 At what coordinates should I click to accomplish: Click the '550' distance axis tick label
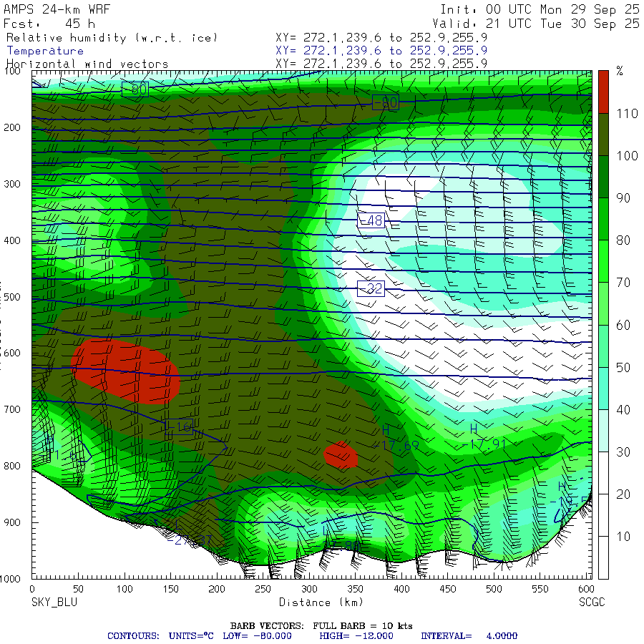pyautogui.click(x=540, y=589)
